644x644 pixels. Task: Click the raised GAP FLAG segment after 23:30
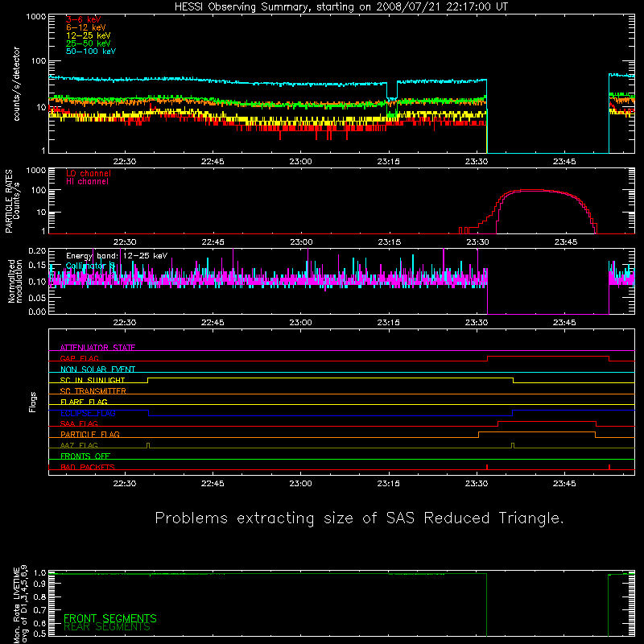548,357
